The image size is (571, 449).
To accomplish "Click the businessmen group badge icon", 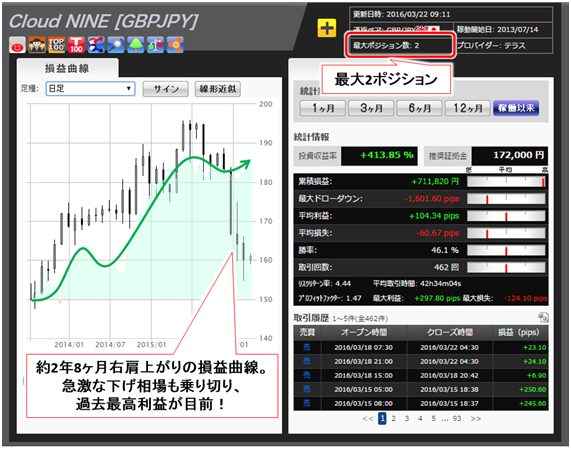I will point(37,45).
